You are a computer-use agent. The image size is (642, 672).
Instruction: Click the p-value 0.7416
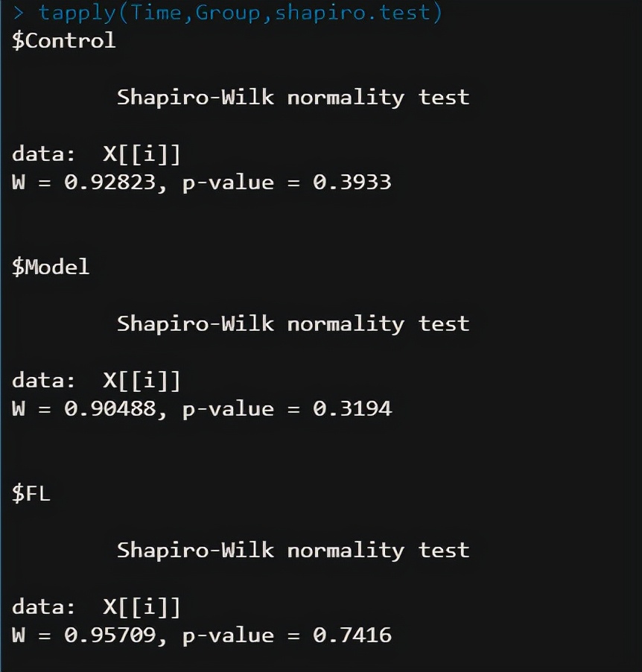coord(352,635)
